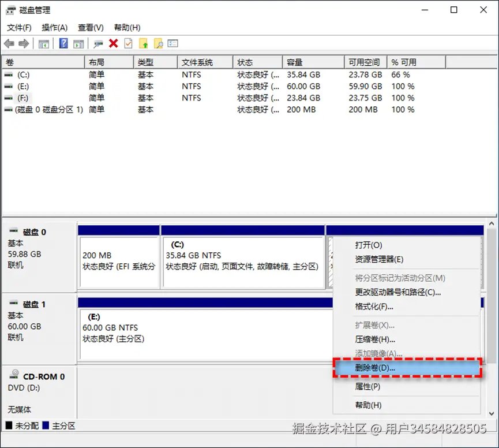Toggle the show/hide console tree icon

pos(44,44)
